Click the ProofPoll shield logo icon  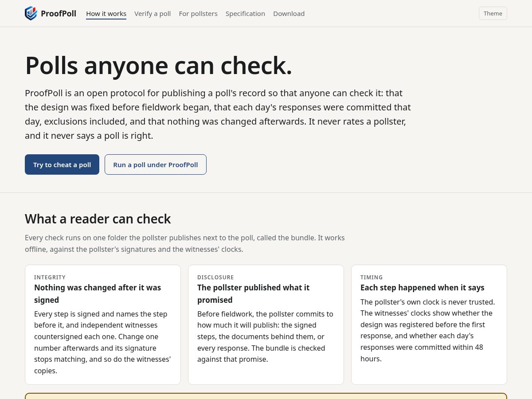pos(31,13)
